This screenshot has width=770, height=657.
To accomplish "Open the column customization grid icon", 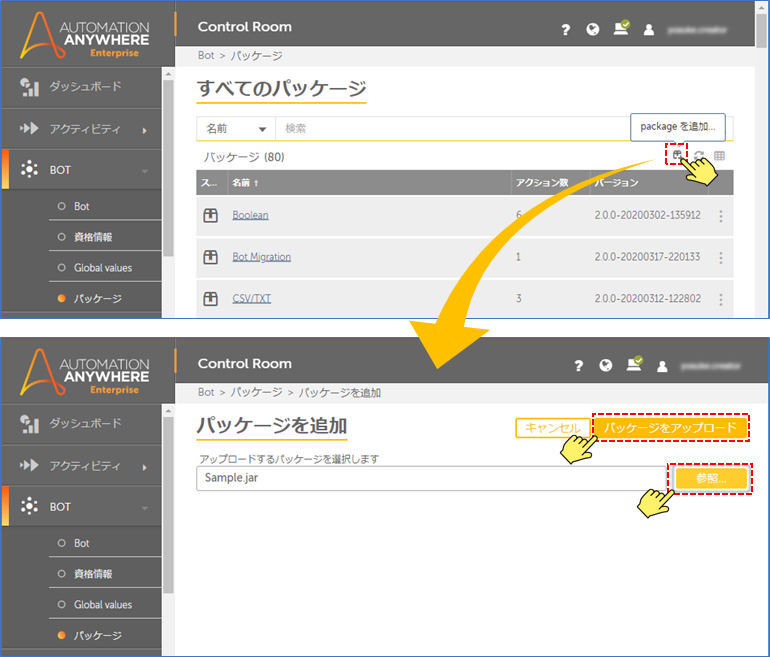I will coord(719,156).
